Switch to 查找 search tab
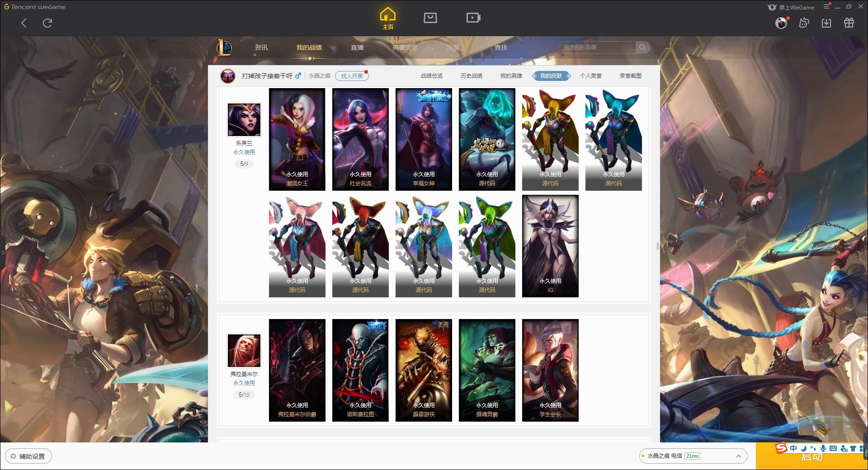Viewport: 868px width, 470px height. coord(501,47)
